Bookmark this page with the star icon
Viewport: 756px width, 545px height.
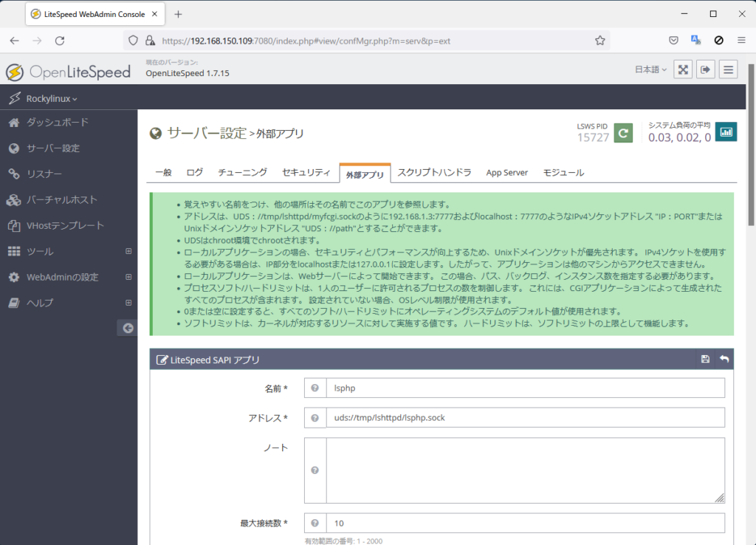click(x=600, y=41)
